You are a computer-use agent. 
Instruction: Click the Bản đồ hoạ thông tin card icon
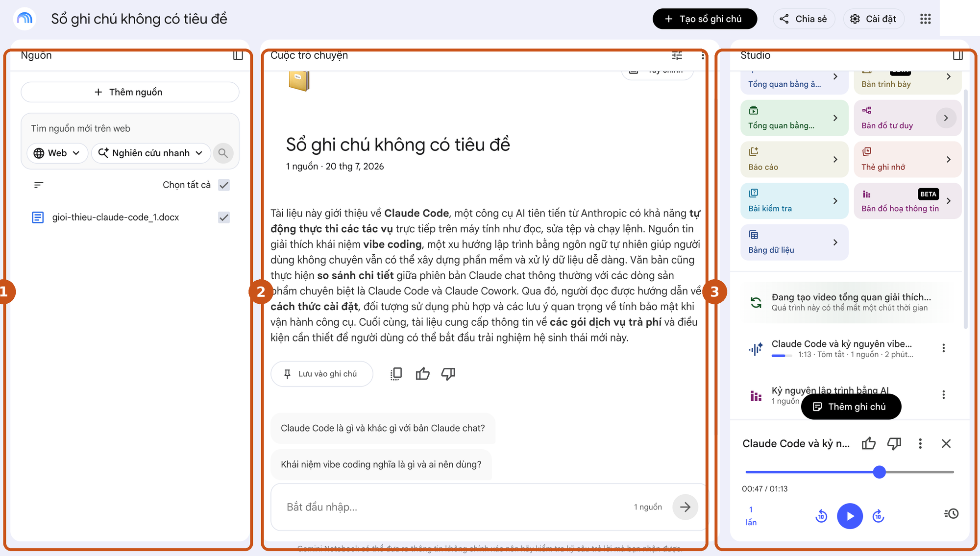(867, 194)
